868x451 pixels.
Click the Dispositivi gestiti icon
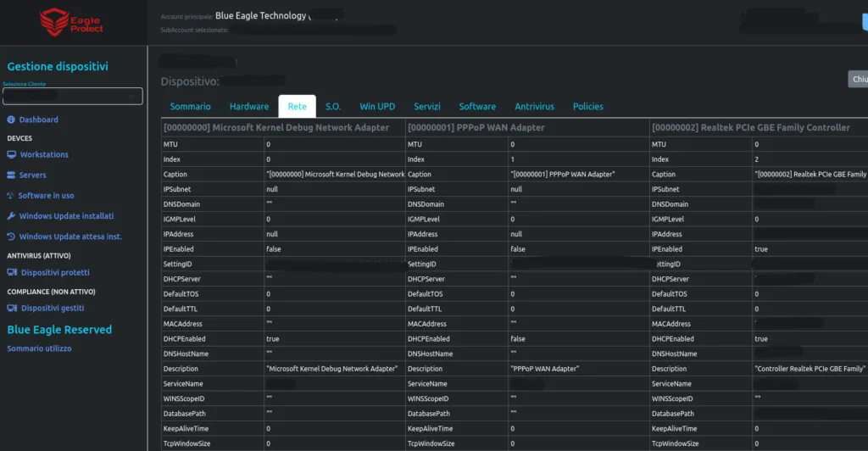(x=12, y=309)
